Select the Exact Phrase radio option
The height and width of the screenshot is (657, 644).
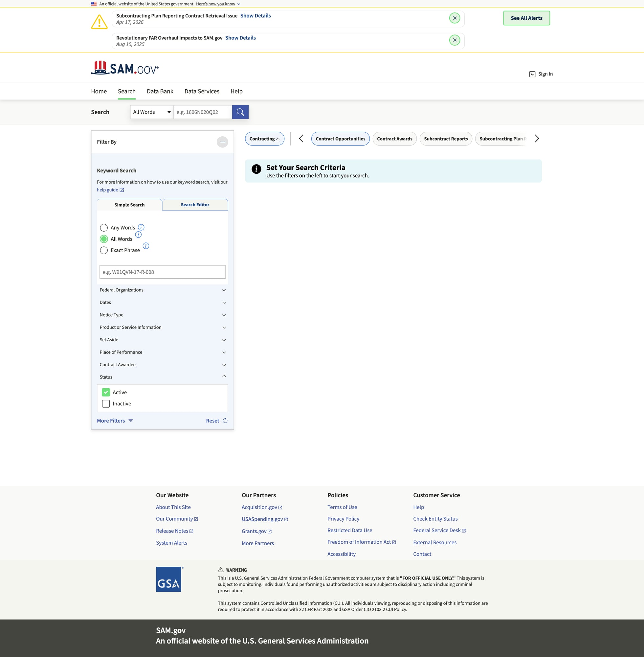pyautogui.click(x=104, y=250)
